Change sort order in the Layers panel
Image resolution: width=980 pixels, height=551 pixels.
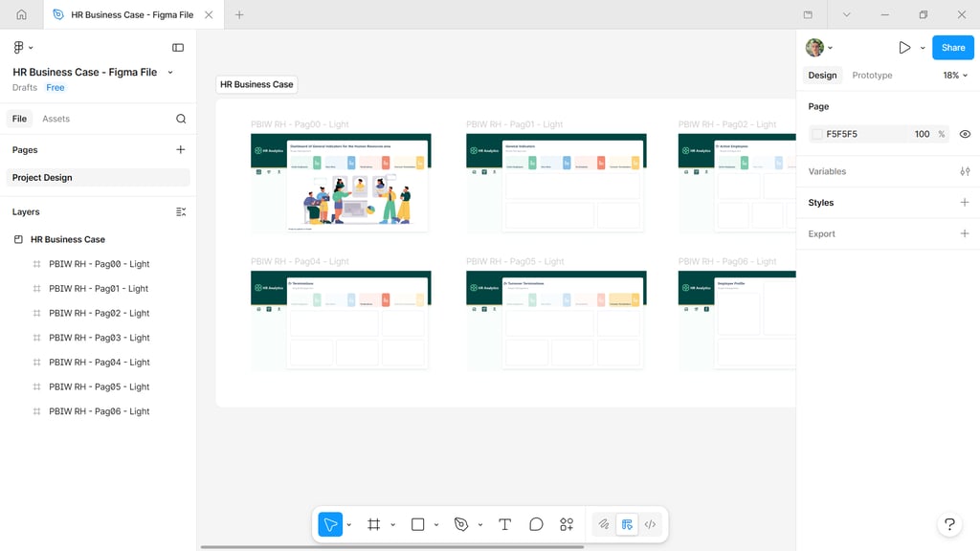click(x=181, y=211)
